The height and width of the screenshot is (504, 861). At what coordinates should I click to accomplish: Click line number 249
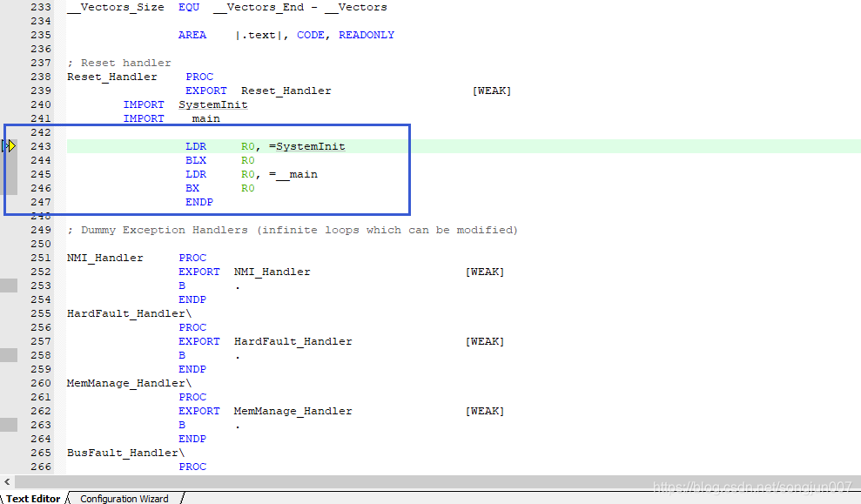(x=39, y=230)
